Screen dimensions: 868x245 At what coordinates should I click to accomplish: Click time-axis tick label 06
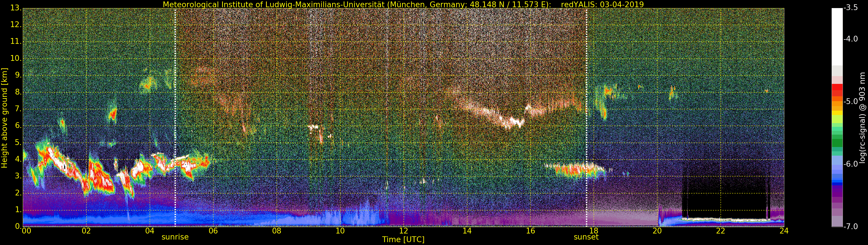[213, 231]
